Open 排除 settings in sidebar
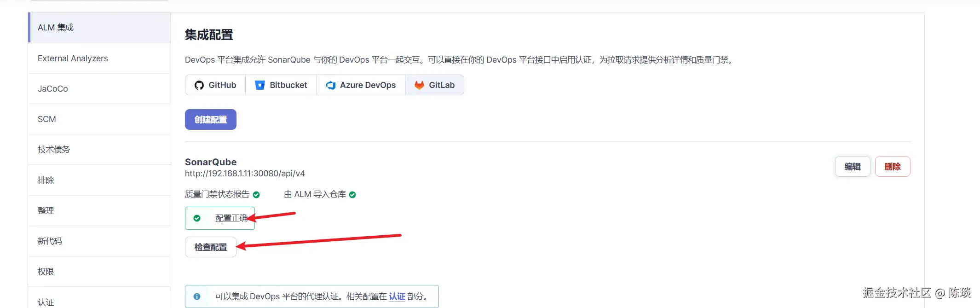980x308 pixels. pos(99,180)
